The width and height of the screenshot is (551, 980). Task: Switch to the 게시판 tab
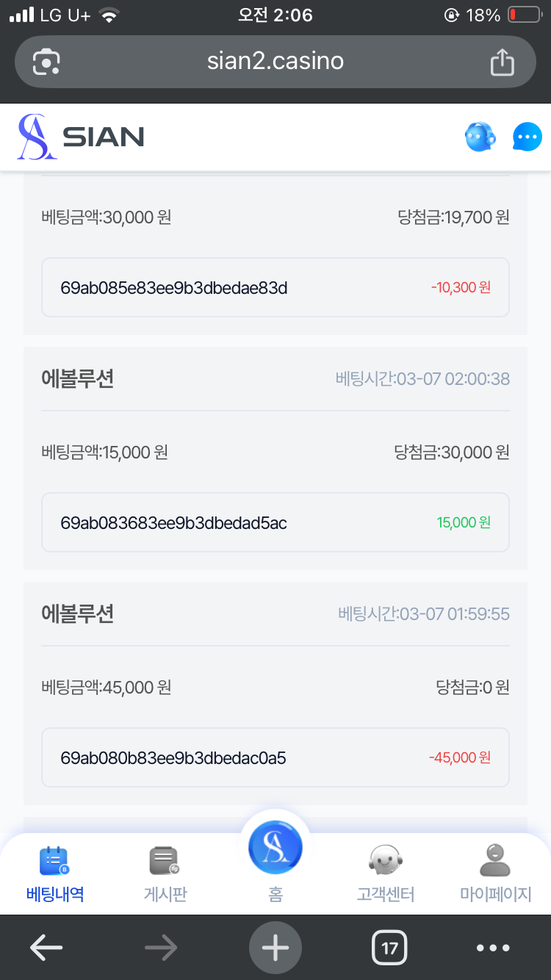click(x=165, y=873)
